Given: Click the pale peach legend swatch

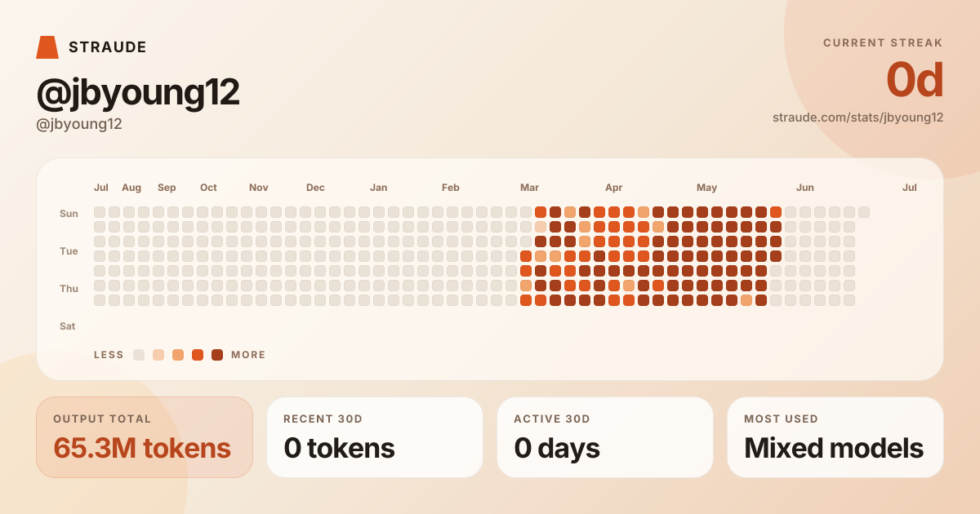Looking at the screenshot, I should pyautogui.click(x=158, y=355).
